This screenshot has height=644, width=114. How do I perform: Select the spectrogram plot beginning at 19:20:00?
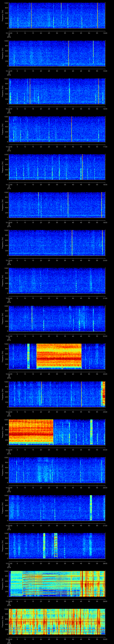[x=57, y=281]
